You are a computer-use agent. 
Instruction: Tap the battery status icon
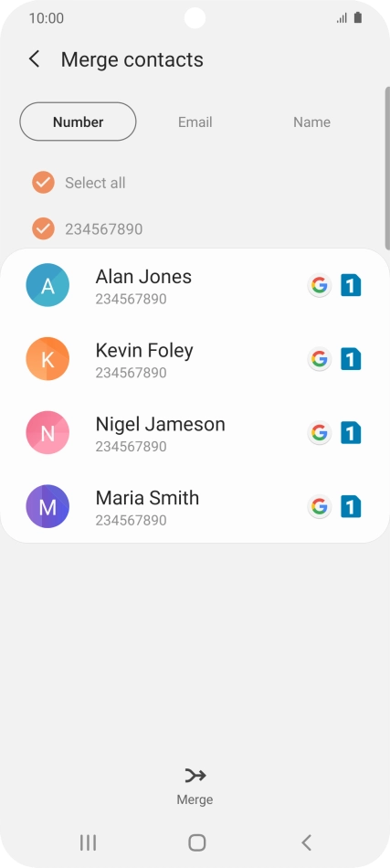click(x=358, y=17)
